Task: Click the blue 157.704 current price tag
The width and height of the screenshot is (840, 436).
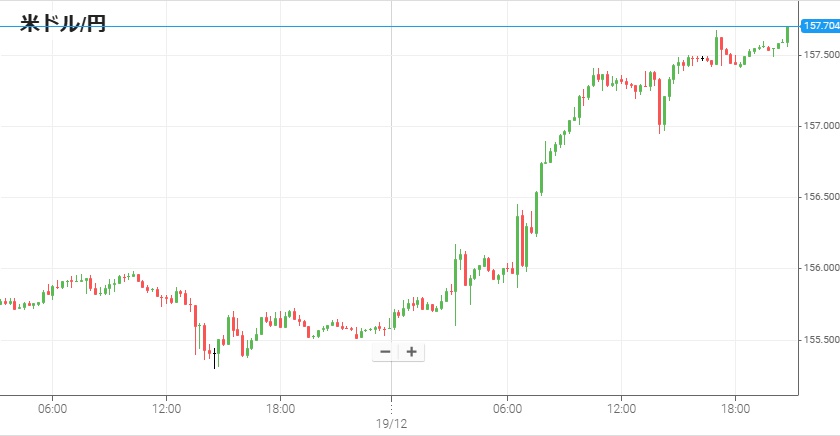Action: (x=820, y=27)
